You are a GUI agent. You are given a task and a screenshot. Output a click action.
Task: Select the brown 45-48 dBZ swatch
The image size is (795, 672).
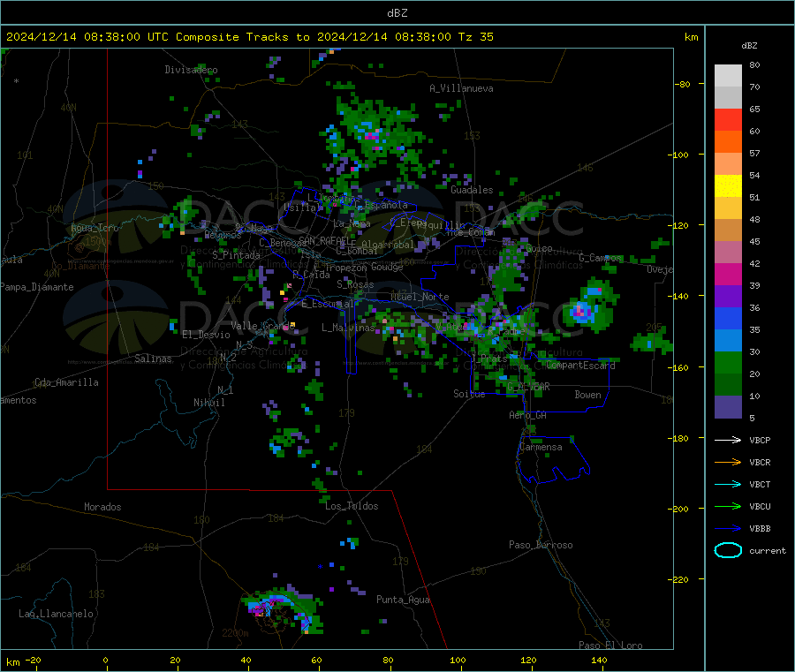coord(728,230)
